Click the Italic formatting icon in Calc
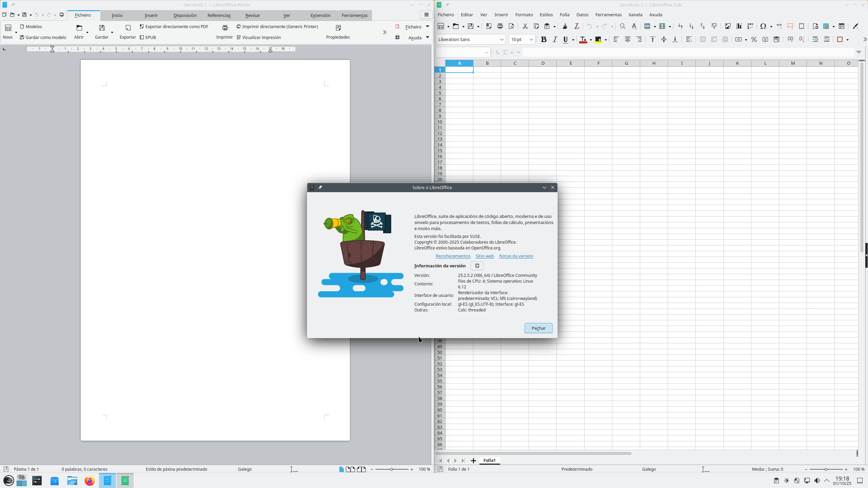This screenshot has height=488, width=868. click(555, 40)
